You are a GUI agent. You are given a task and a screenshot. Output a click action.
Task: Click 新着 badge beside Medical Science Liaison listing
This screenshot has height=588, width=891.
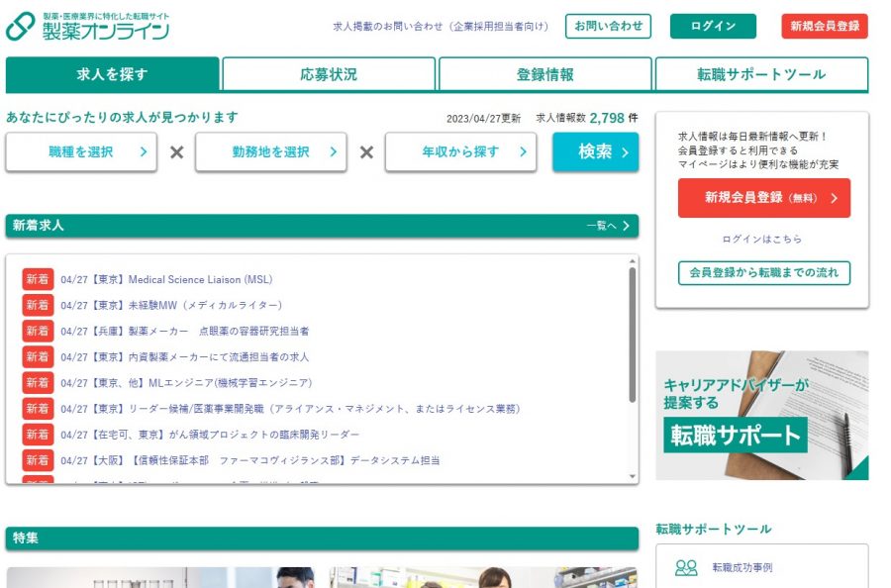click(38, 279)
